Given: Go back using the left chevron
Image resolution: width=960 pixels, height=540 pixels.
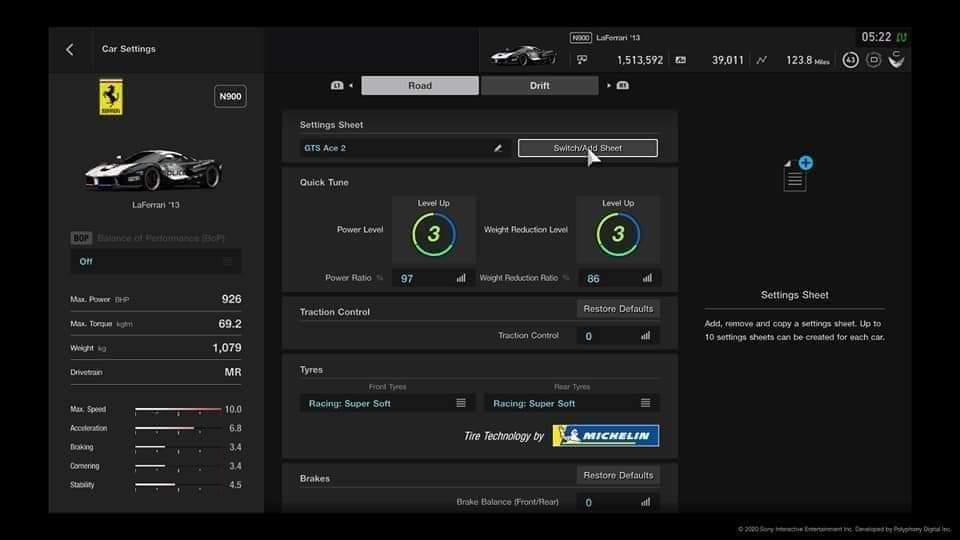Looking at the screenshot, I should [70, 50].
